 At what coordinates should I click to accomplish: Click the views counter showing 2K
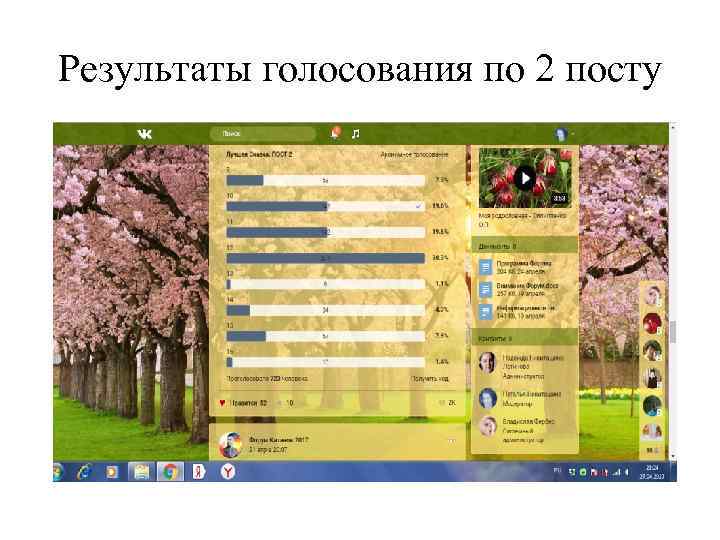[447, 403]
